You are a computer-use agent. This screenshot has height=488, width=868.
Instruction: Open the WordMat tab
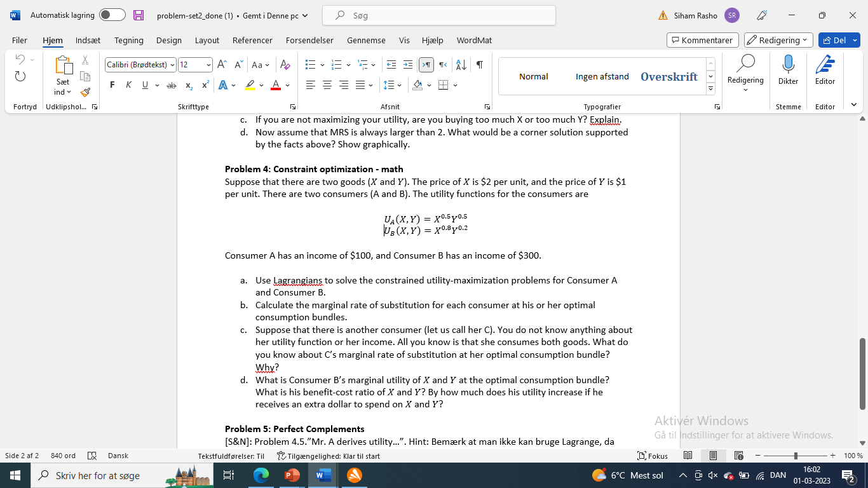(474, 40)
